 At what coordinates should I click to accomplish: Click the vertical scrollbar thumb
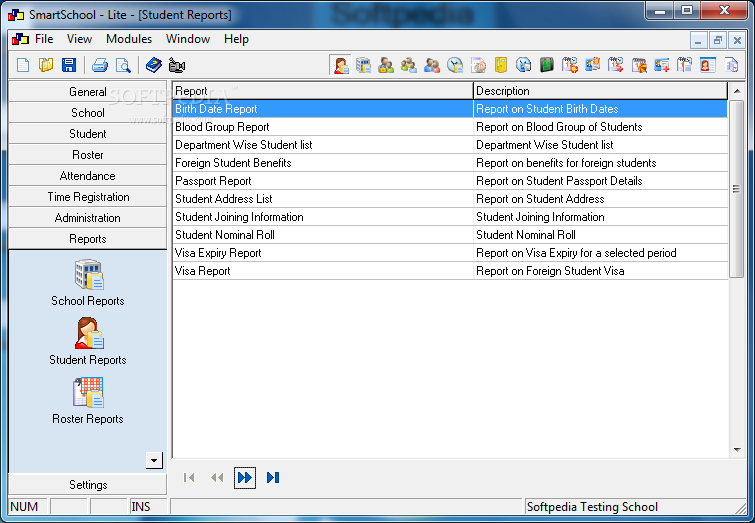click(737, 189)
